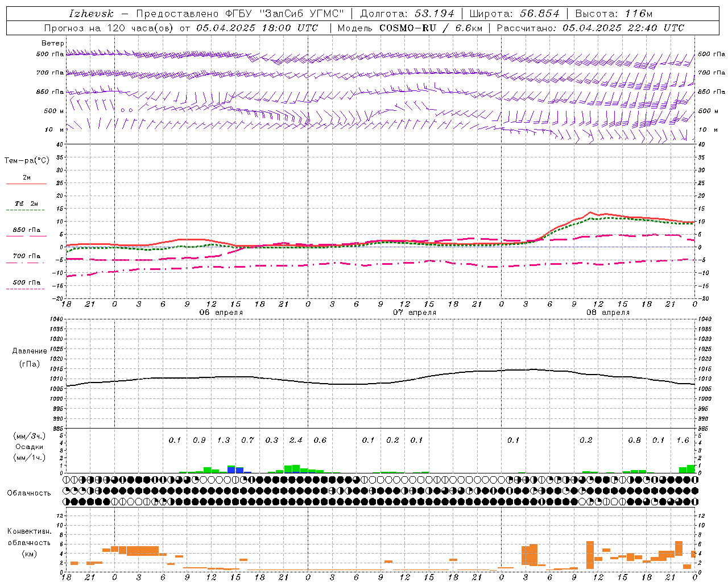This screenshot has width=728, height=582.
Task: Click the 'Широта: 56.854' latitude value
Action: coord(514,14)
